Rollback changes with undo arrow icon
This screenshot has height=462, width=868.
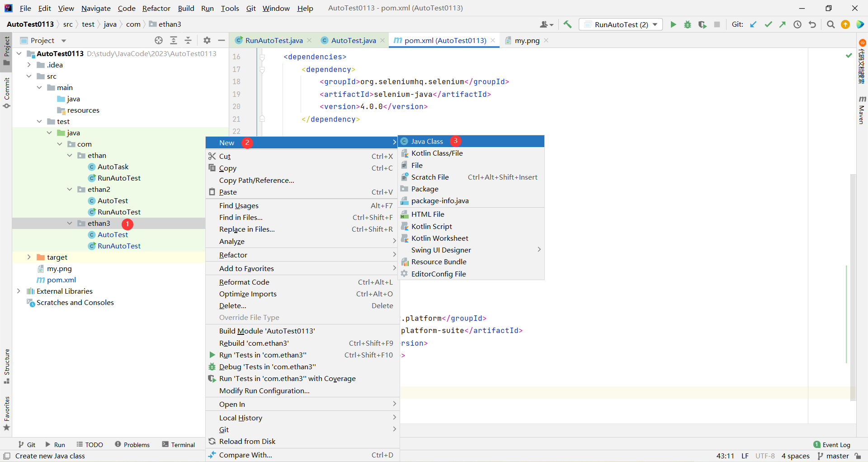coord(812,24)
